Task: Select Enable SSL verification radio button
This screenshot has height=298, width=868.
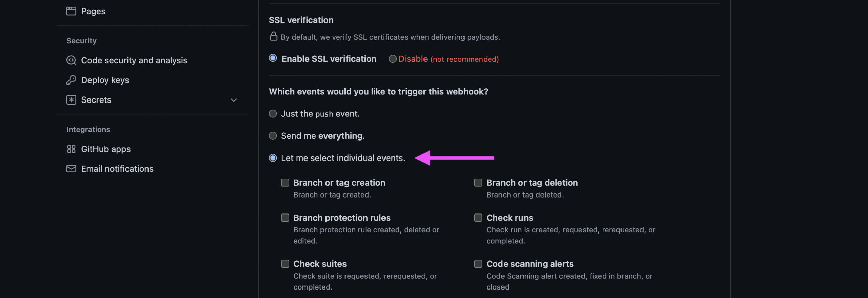Action: [x=273, y=58]
